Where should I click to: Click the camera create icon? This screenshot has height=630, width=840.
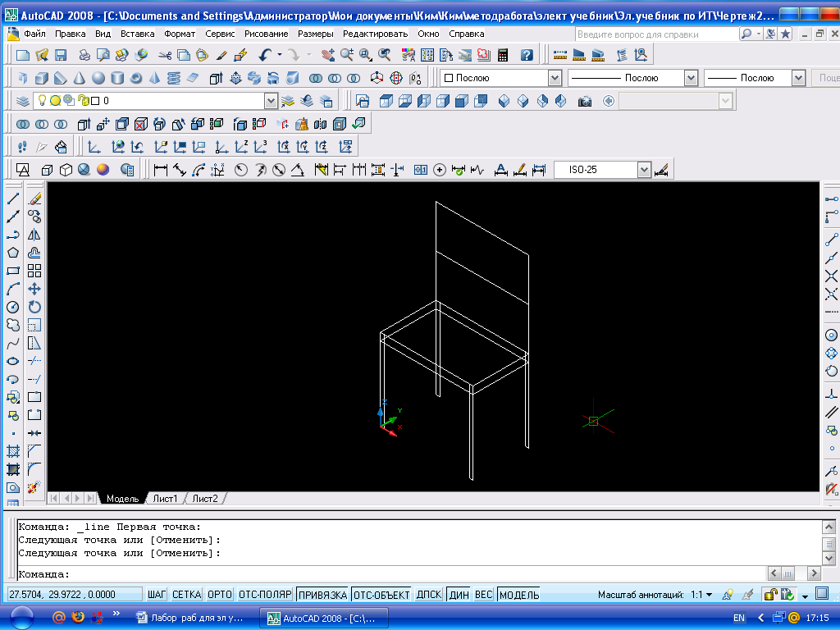pos(584,101)
